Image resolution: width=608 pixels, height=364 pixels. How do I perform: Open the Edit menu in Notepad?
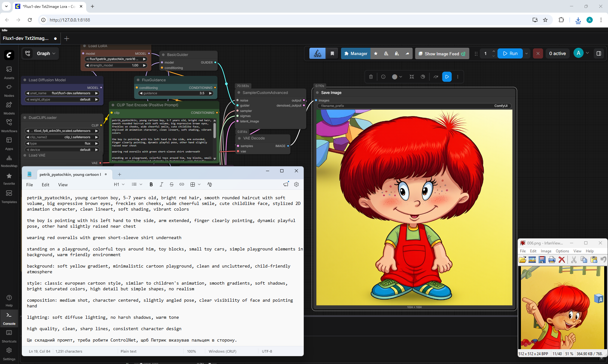[x=45, y=185]
